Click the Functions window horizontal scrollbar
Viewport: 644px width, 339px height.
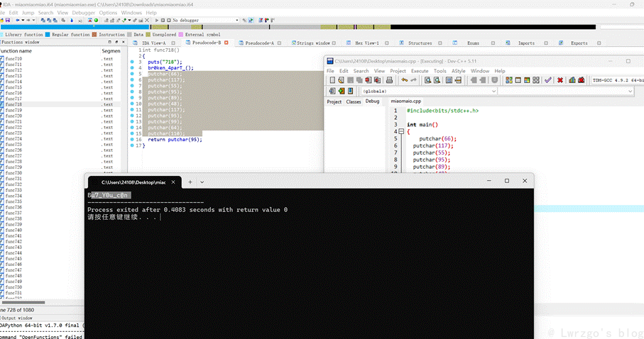tap(23, 302)
